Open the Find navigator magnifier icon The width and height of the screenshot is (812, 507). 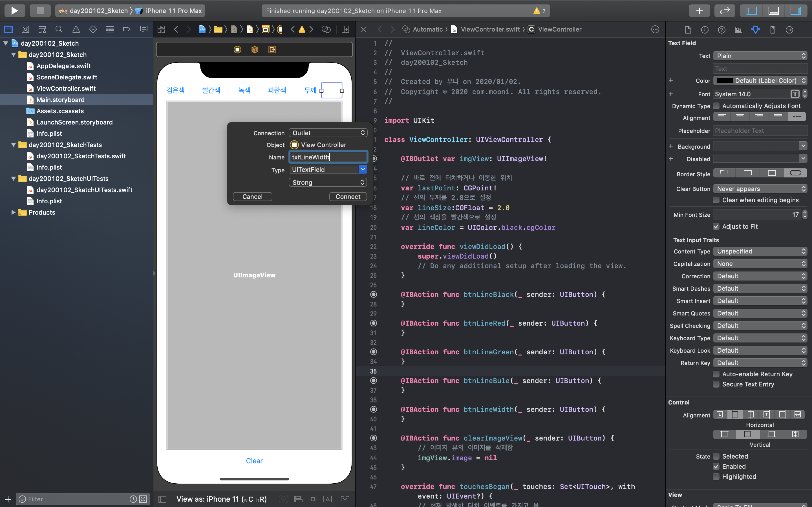(59, 30)
